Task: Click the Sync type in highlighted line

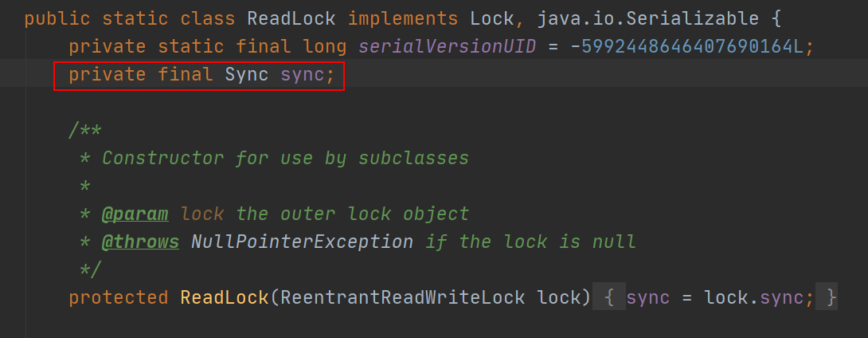Action: [247, 76]
